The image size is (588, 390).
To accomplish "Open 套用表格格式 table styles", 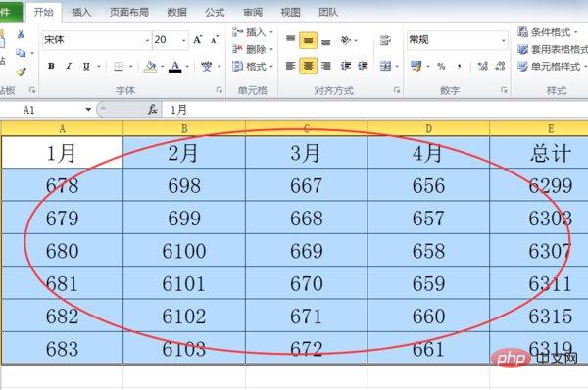I will 552,49.
